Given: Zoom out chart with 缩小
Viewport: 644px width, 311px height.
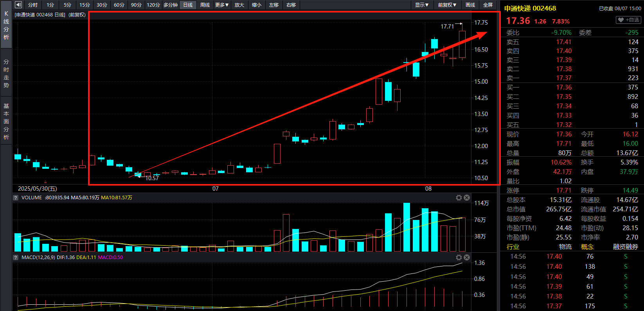Looking at the screenshot, I should coord(256,5).
